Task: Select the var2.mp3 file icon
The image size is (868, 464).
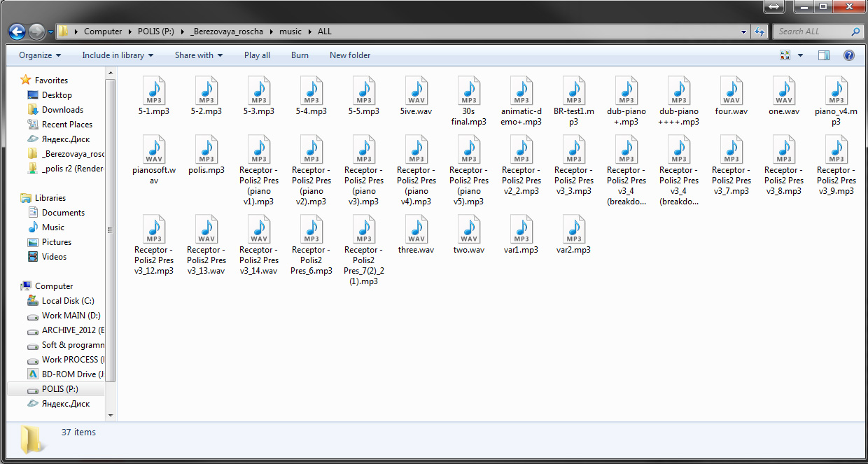Action: (574, 229)
